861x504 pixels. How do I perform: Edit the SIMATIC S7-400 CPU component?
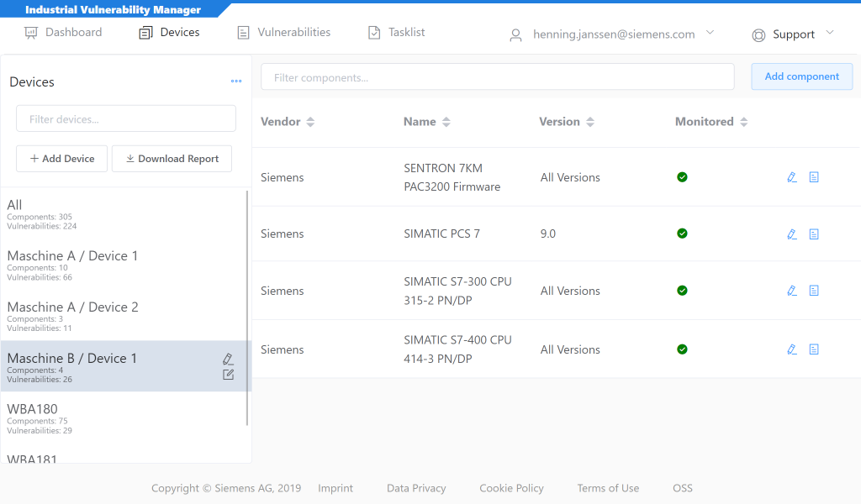(x=792, y=349)
